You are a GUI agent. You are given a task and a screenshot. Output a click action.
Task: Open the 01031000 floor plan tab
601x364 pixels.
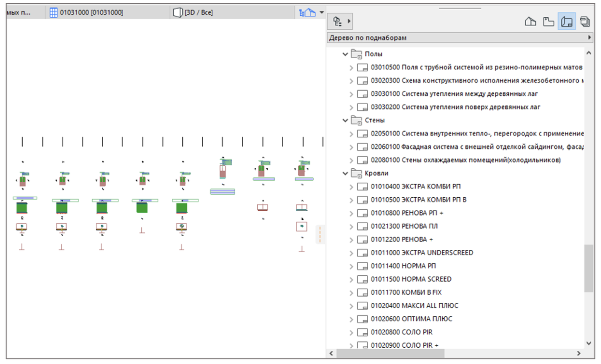click(x=107, y=12)
